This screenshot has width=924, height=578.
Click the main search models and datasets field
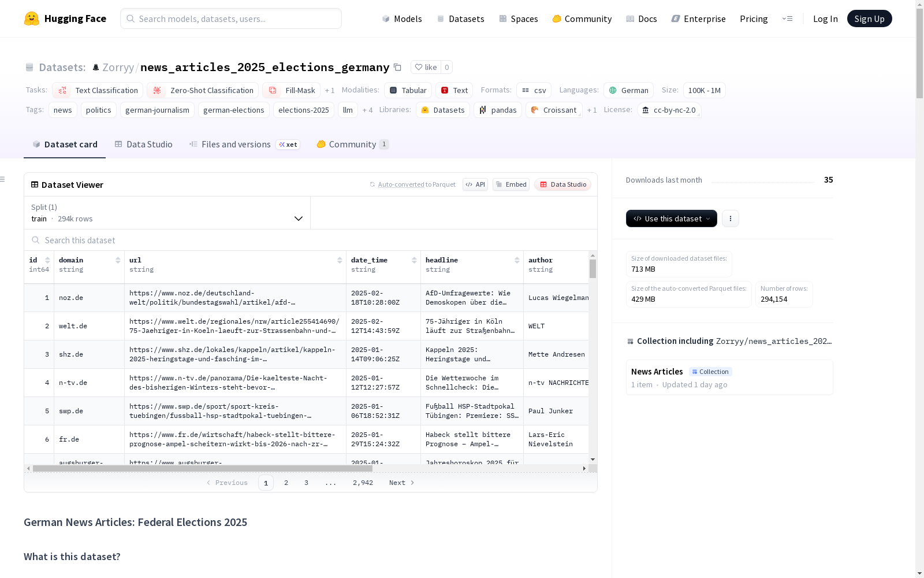(231, 18)
